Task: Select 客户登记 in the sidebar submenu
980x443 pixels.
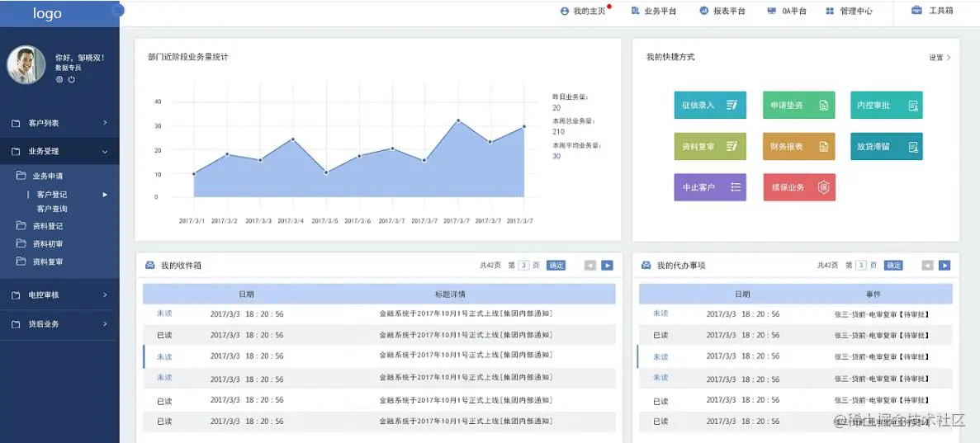Action: (52, 195)
